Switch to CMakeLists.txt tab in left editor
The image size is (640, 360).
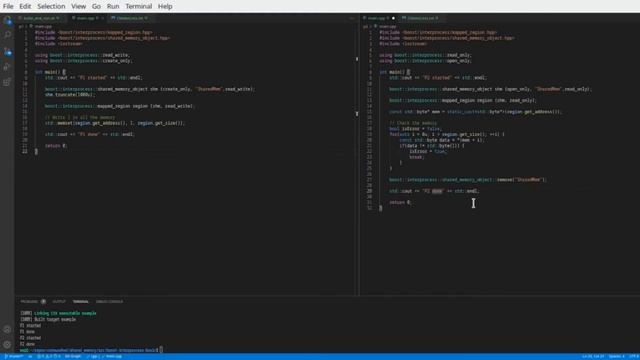coord(130,18)
